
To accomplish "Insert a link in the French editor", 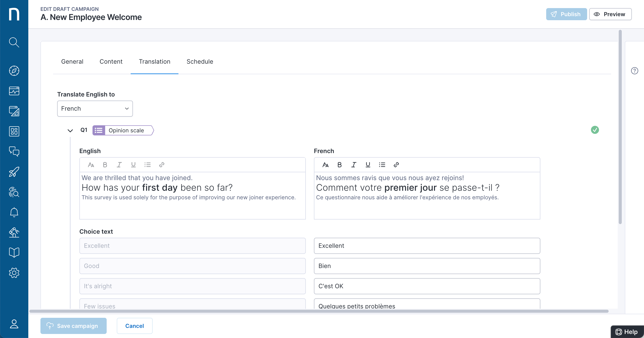I will point(396,164).
